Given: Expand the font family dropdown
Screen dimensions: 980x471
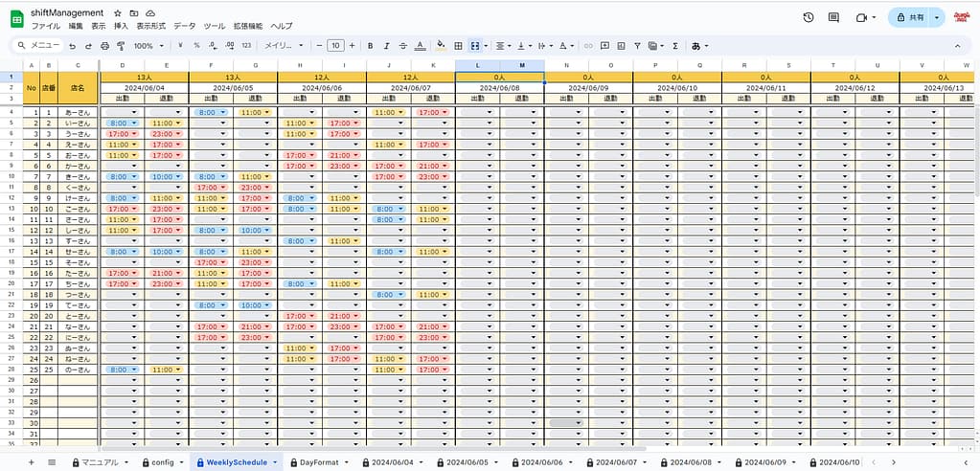Looking at the screenshot, I should pos(284,45).
